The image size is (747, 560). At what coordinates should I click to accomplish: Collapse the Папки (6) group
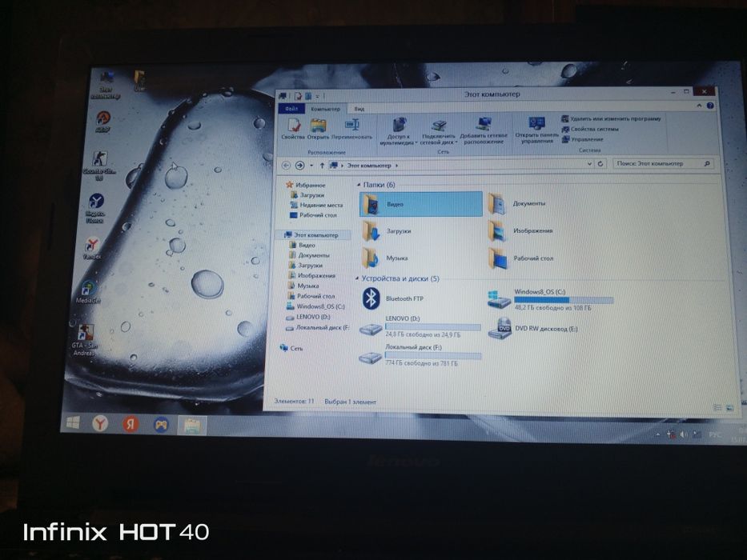click(358, 185)
